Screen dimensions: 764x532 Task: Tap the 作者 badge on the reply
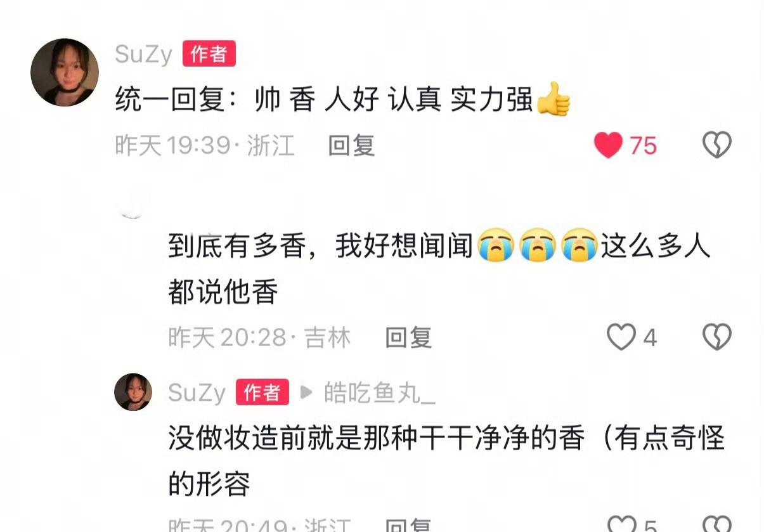[262, 393]
